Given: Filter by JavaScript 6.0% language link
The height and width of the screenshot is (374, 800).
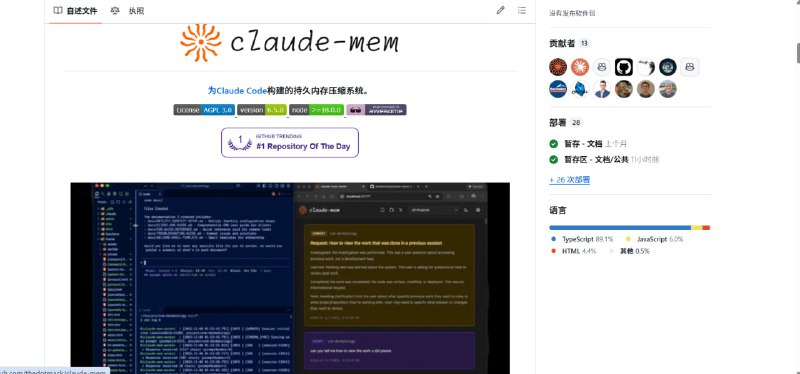Looking at the screenshot, I should 654,239.
